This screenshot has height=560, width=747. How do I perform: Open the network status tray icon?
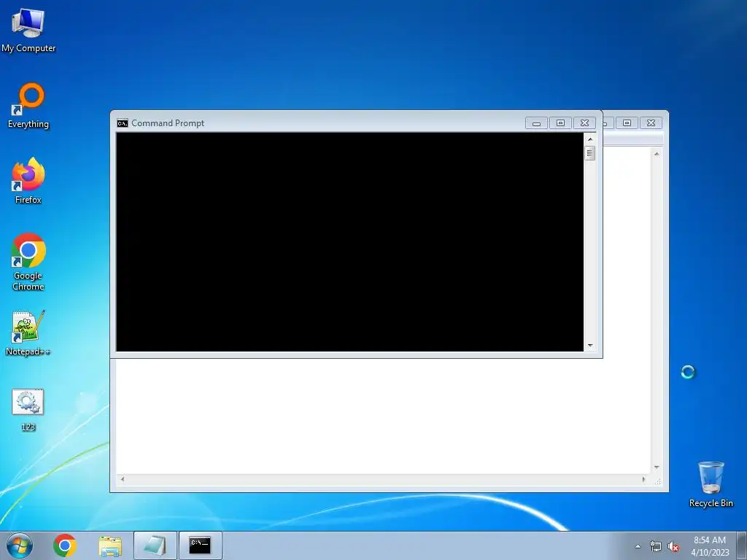[656, 547]
